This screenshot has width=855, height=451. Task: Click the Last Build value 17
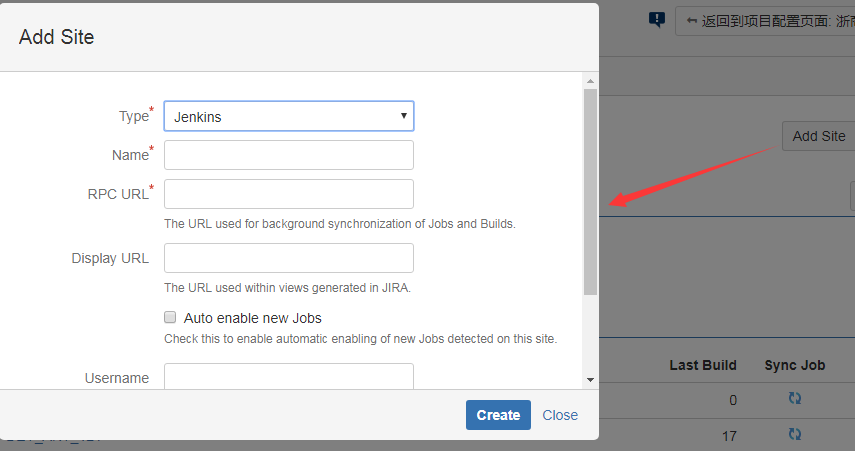coord(729,436)
